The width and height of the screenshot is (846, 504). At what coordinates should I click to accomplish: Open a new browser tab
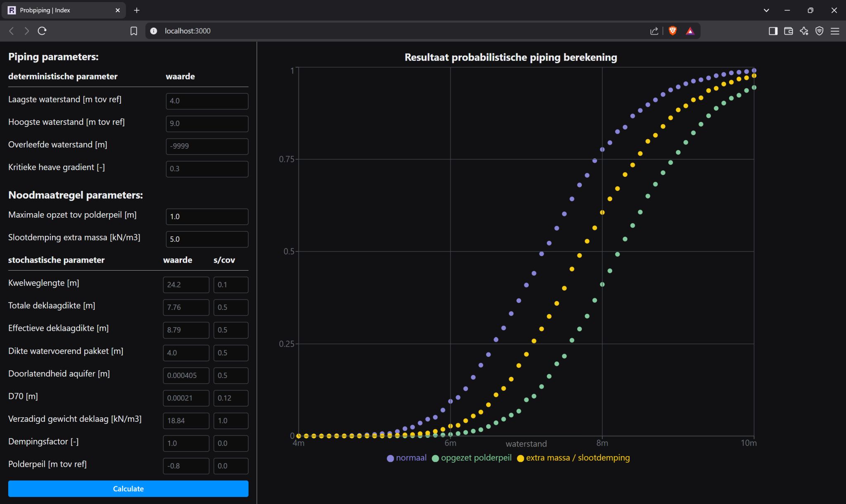click(137, 10)
